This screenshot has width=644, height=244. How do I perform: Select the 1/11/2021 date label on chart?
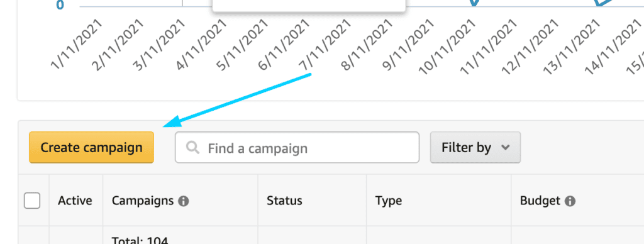tap(76, 45)
